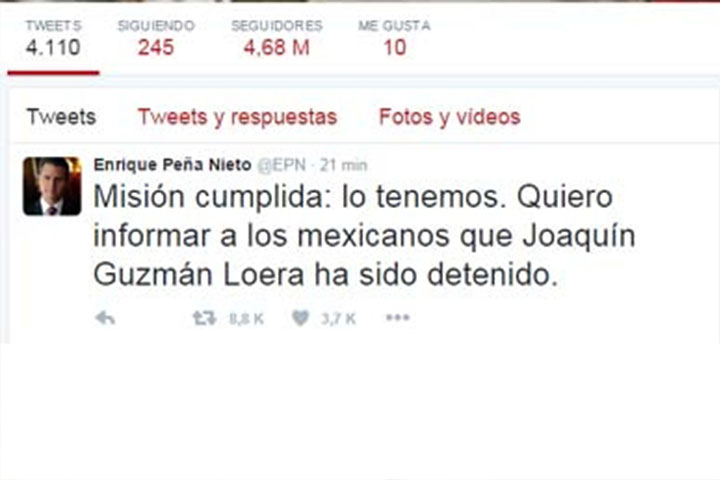Click the reply arrow icon under the tweet
Image resolution: width=720 pixels, height=480 pixels.
click(105, 317)
